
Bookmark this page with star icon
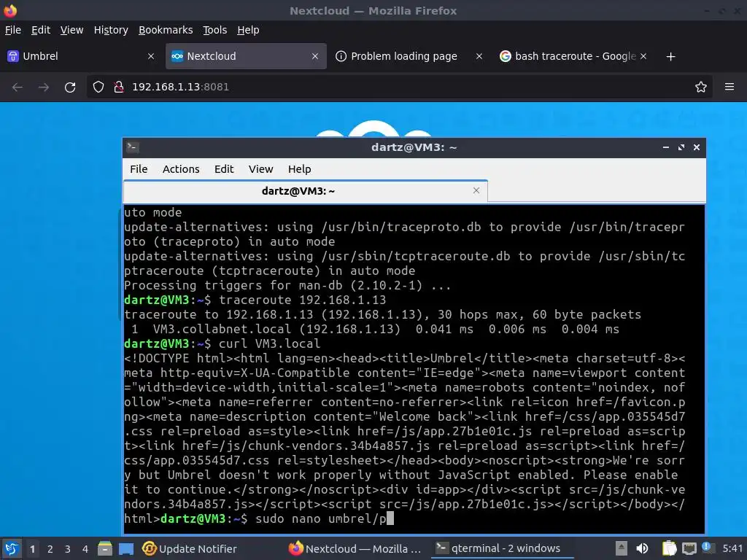(x=701, y=87)
